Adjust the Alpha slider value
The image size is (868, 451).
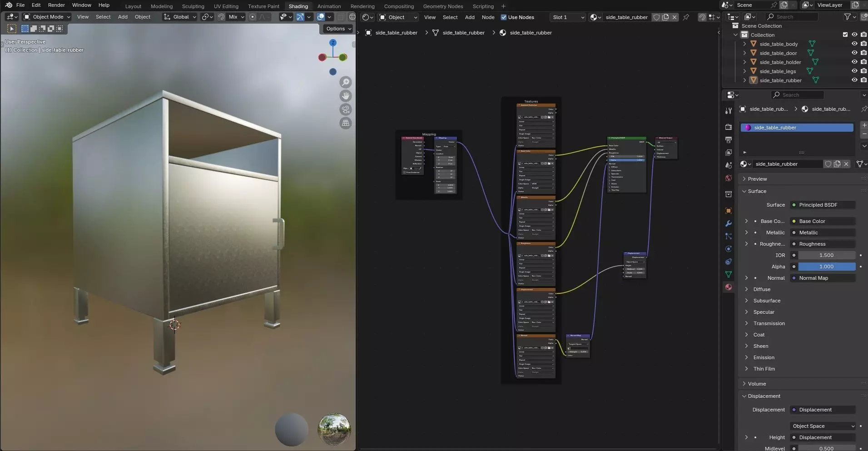point(826,267)
